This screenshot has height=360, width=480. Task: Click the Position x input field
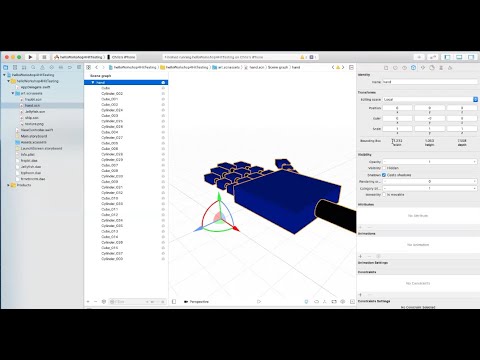click(x=397, y=108)
